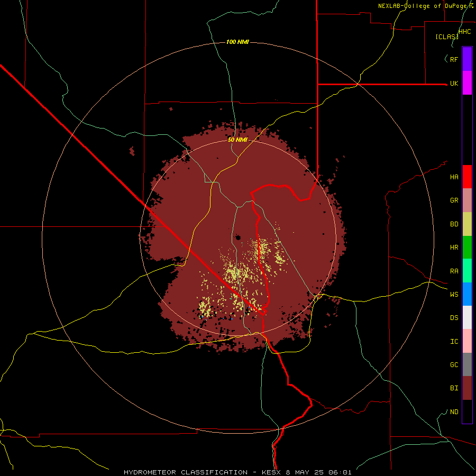
Task: Click the RF legend label
Action: click(x=454, y=59)
